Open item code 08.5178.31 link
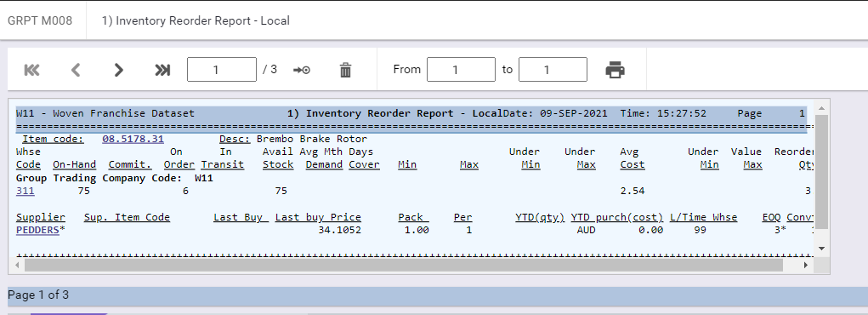 click(x=133, y=139)
